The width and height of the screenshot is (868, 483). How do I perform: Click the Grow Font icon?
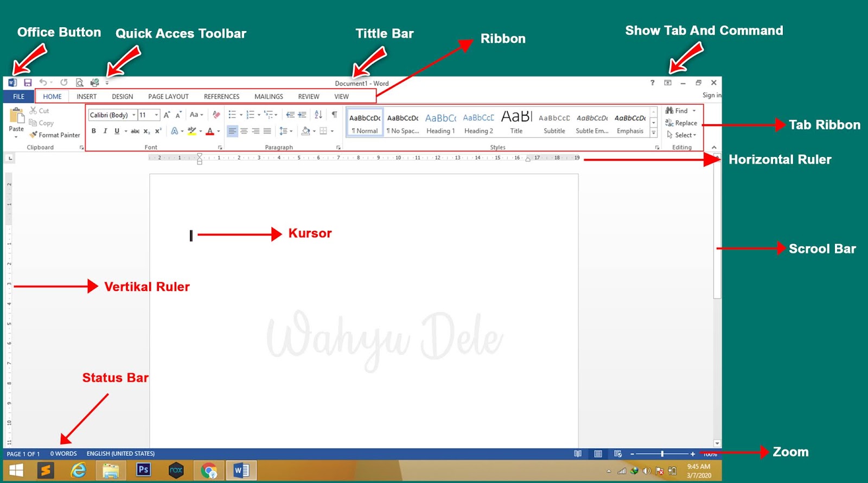pos(167,115)
